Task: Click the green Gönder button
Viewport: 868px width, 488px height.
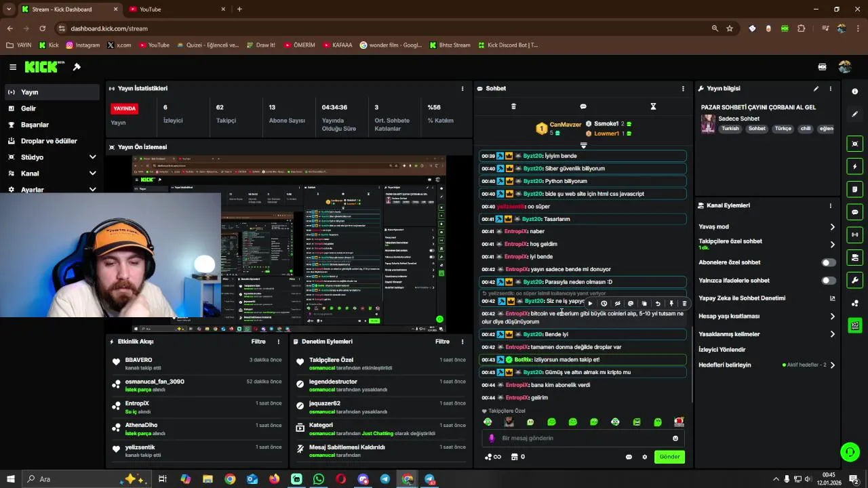Action: coord(669,457)
